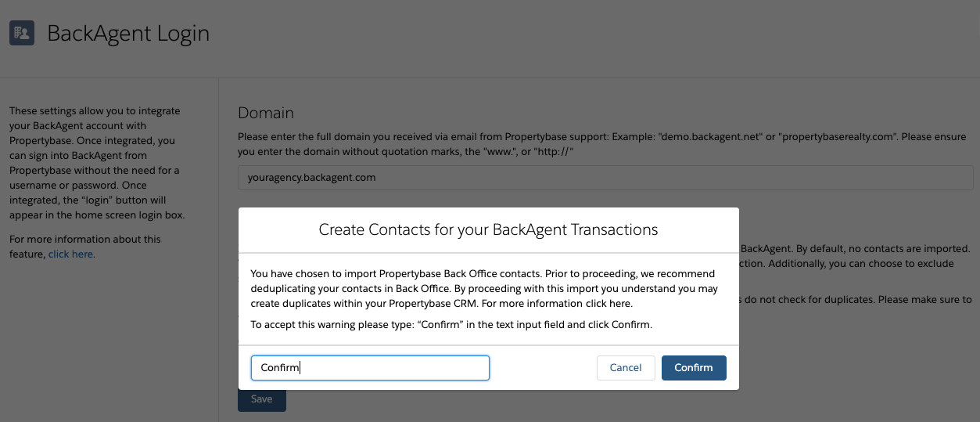This screenshot has width=980, height=422.
Task: Open the sidebar 'click here' link
Action: coord(70,254)
